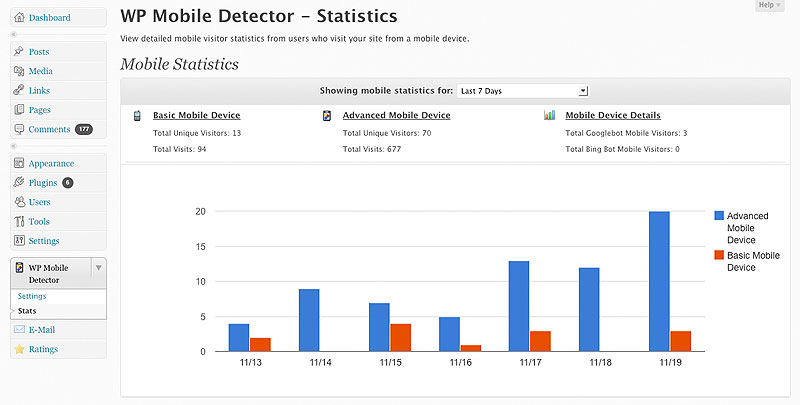Click the Basic Mobile Device phone icon

pyautogui.click(x=137, y=116)
